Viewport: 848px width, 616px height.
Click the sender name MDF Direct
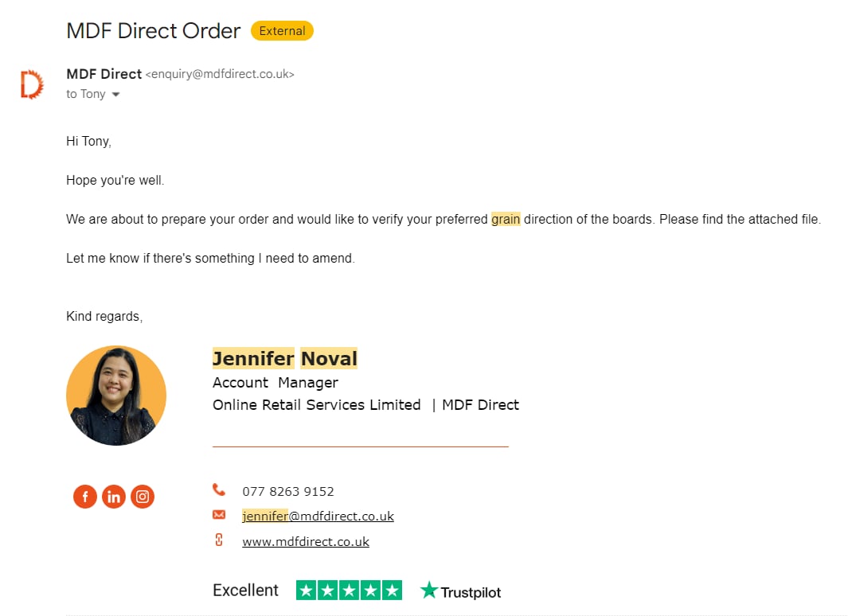(x=104, y=74)
